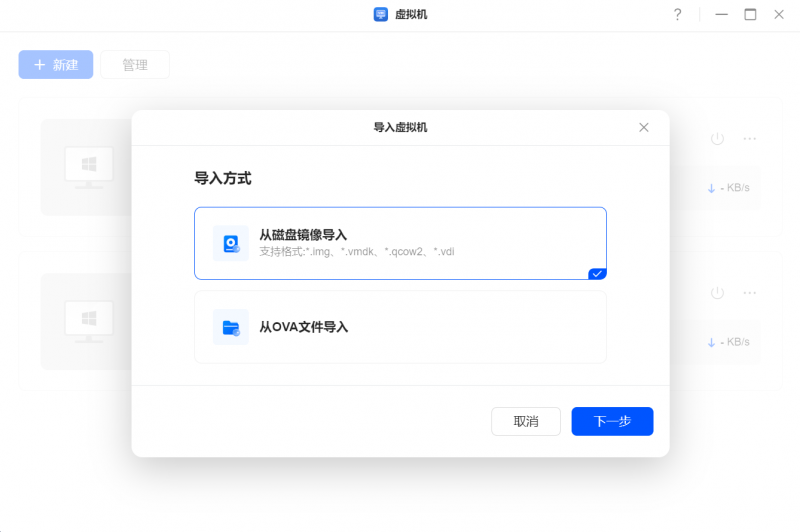
Task: Maximize the virtual machine window
Action: (x=750, y=14)
